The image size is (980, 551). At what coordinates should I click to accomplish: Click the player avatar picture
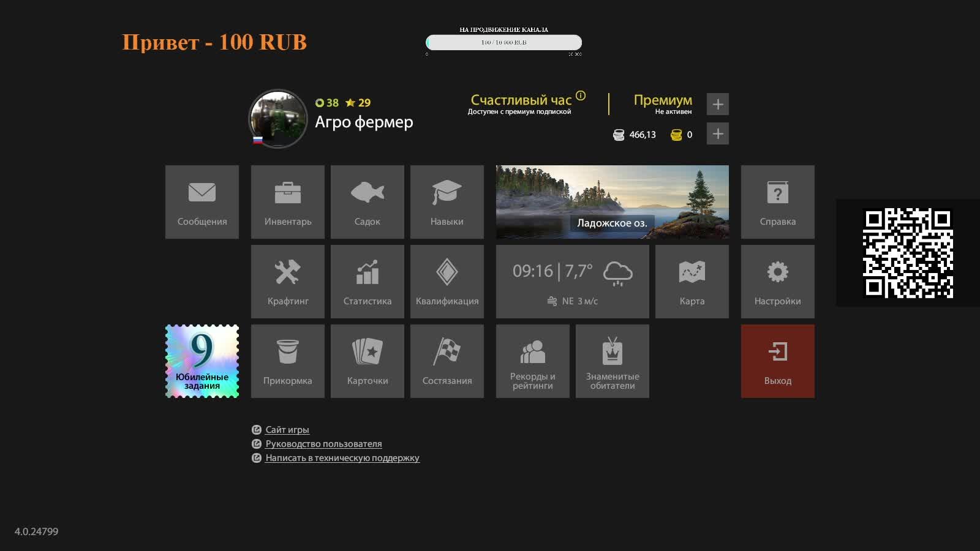(x=278, y=119)
